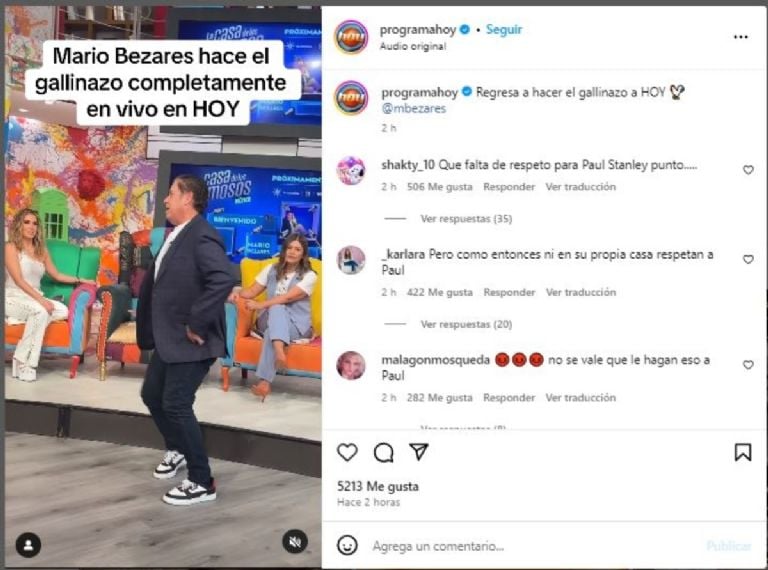Image resolution: width=768 pixels, height=570 pixels.
Task: Like the comment by shakty_10
Action: click(x=748, y=170)
